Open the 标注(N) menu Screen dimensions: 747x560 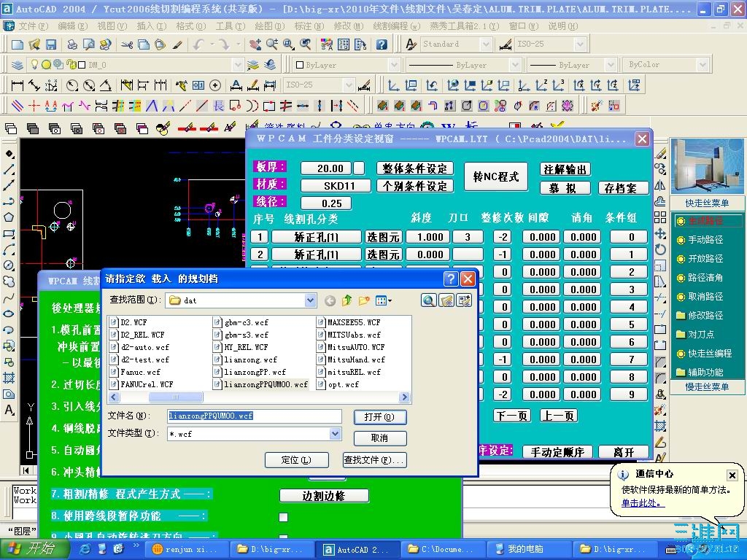point(309,26)
